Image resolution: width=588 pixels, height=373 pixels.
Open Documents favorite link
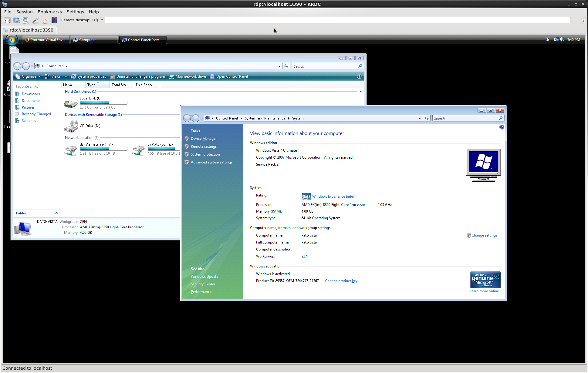tap(31, 101)
